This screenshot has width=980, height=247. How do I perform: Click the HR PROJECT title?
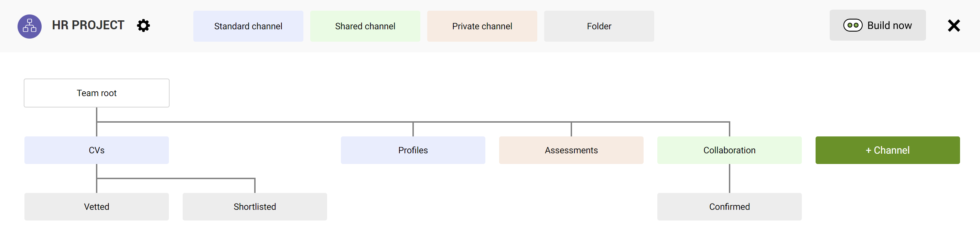click(88, 25)
